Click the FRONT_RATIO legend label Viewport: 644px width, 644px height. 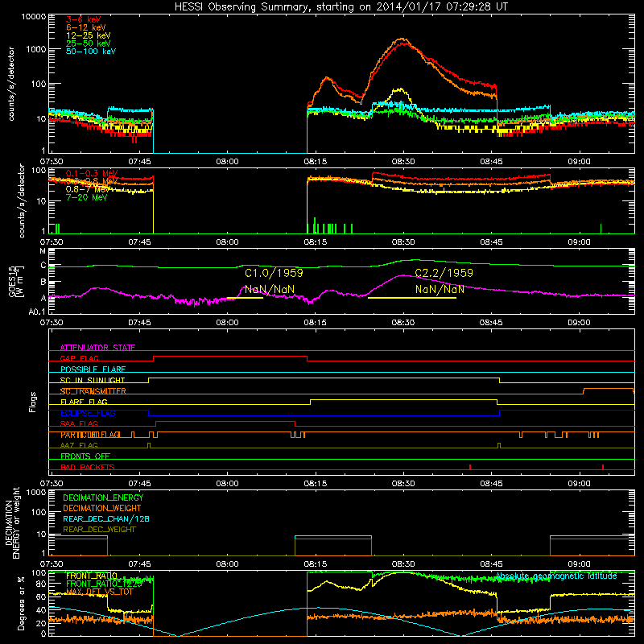point(92,576)
